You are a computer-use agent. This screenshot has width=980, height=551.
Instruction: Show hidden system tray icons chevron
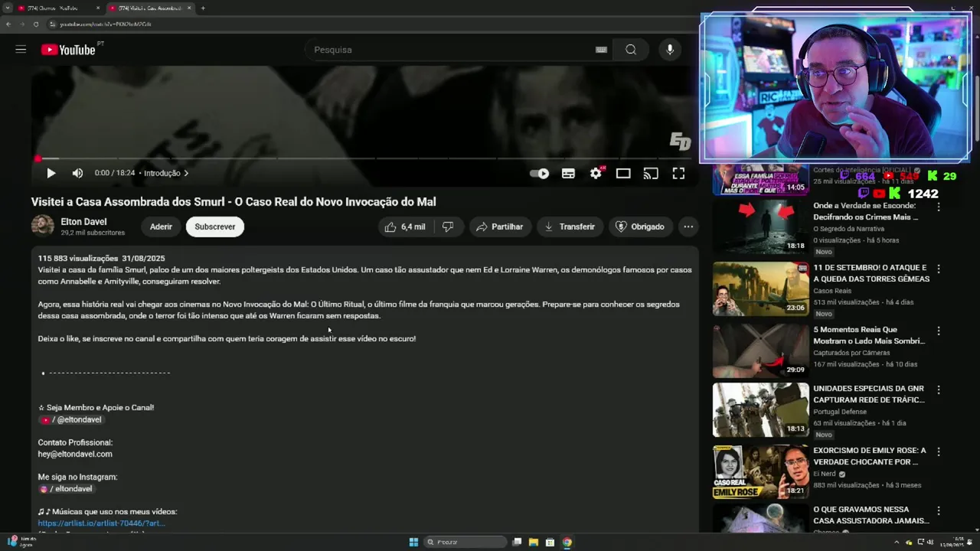pos(897,542)
